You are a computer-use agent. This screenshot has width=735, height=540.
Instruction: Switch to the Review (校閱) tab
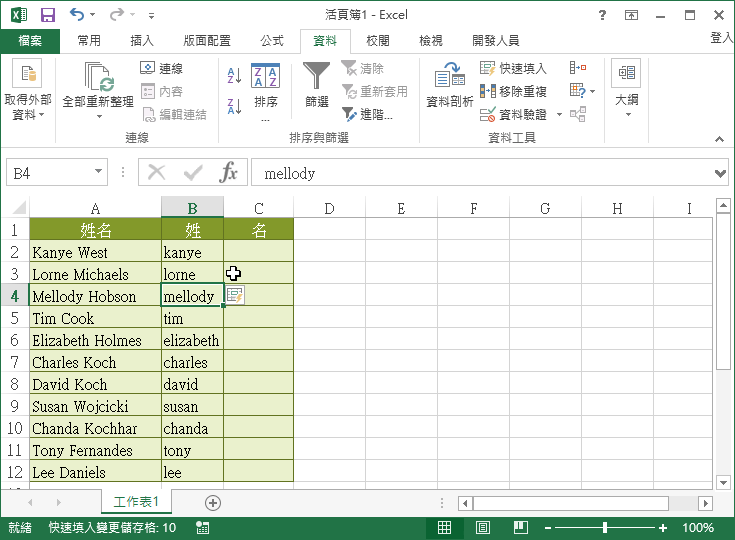pyautogui.click(x=378, y=41)
